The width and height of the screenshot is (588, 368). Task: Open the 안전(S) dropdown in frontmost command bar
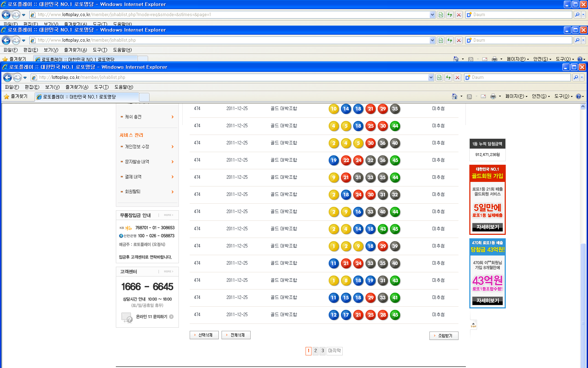(x=541, y=96)
